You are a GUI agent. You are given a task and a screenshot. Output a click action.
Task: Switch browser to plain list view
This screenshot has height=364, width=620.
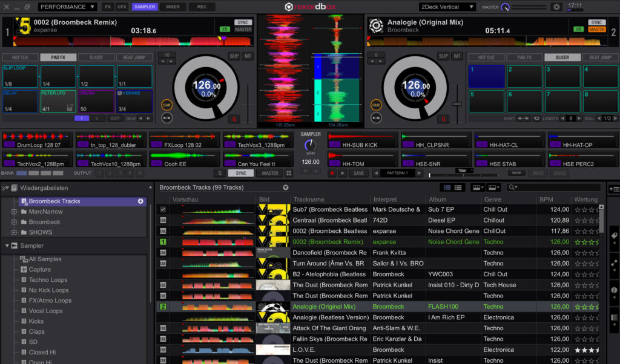(458, 187)
